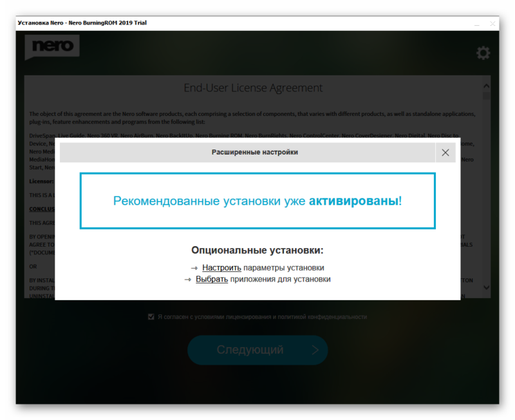Image resolution: width=515 pixels, height=420 pixels.
Task: Open the Выбрать applications for install link
Action: [x=212, y=279]
